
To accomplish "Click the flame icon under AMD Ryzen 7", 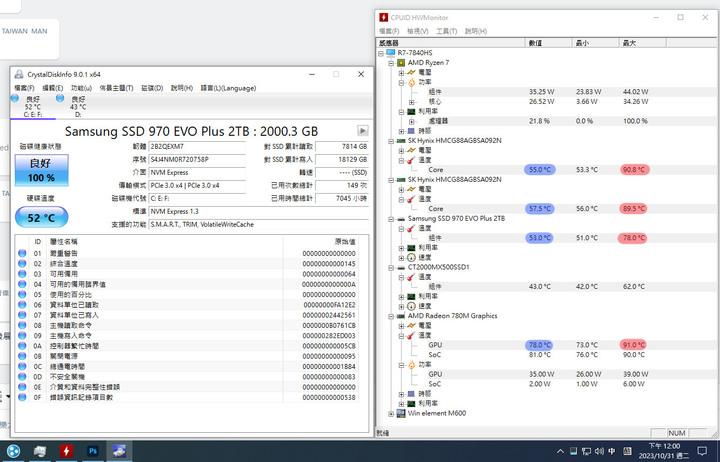I will pos(411,82).
